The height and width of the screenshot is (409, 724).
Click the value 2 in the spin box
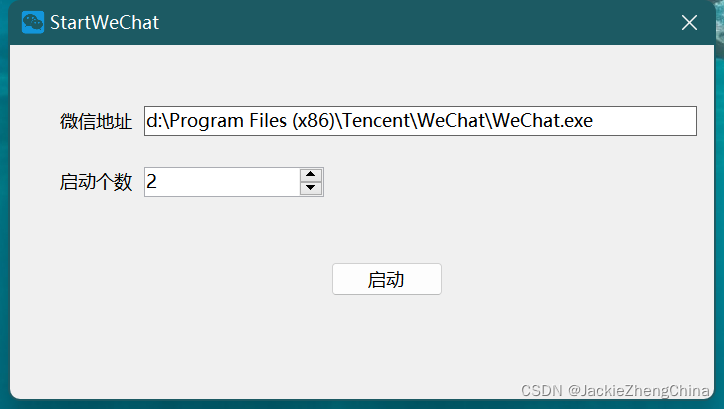tap(151, 181)
